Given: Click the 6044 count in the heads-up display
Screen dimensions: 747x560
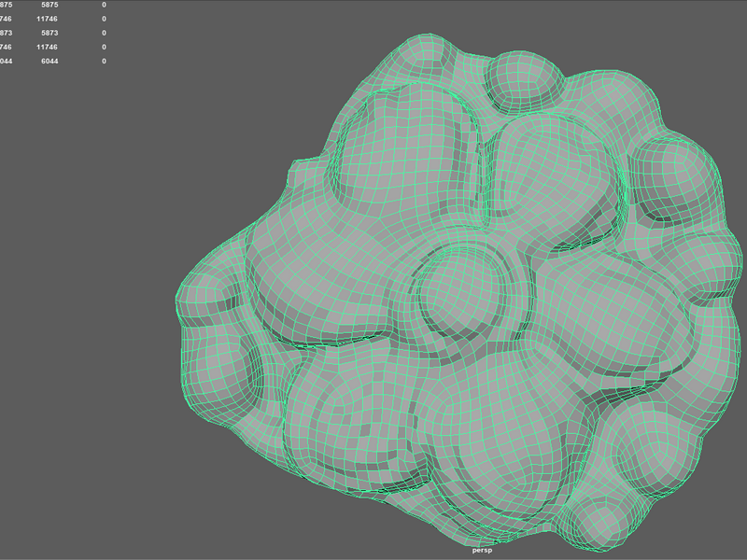Looking at the screenshot, I should pyautogui.click(x=49, y=61).
